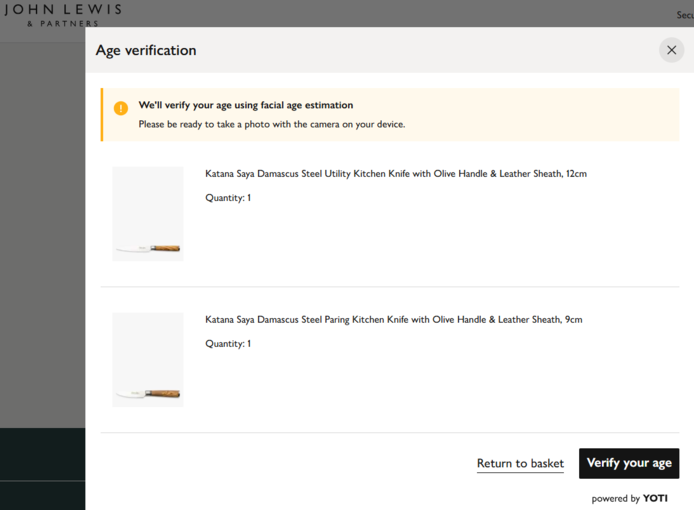Open the Paring Kitchen Knife product image
Image resolution: width=694 pixels, height=510 pixels.
148,360
